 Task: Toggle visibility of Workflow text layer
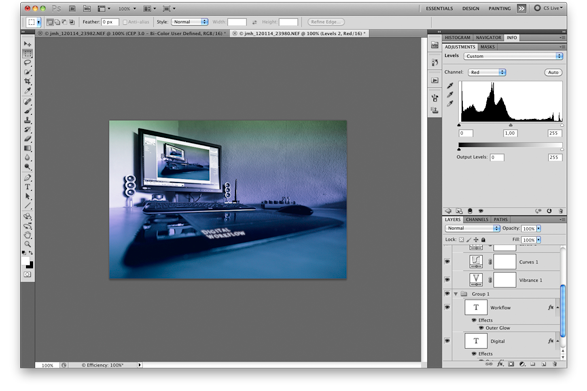point(447,307)
